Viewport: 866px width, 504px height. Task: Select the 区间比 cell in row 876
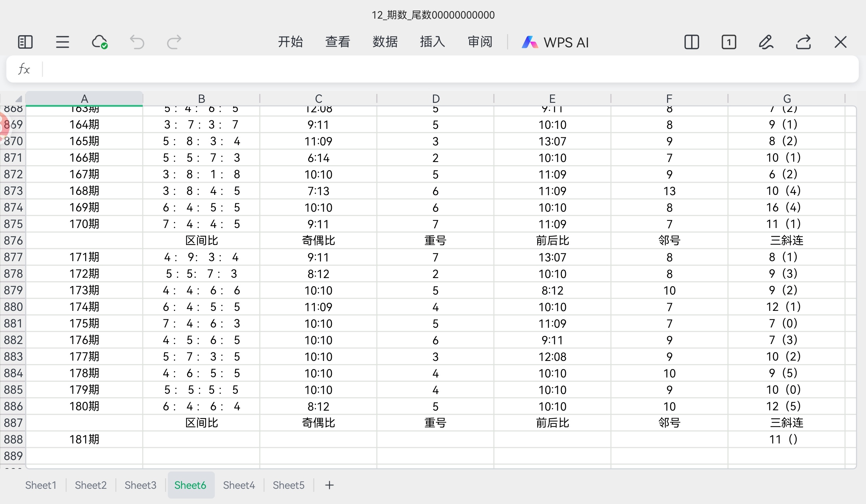(x=201, y=240)
